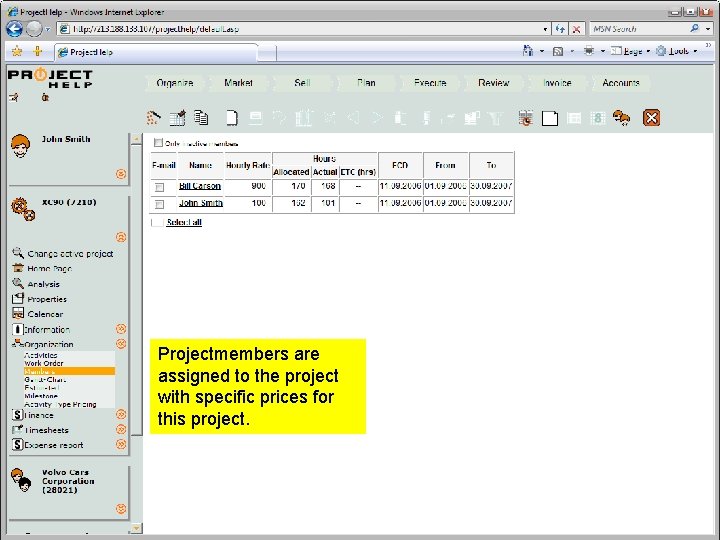
Task: Click the Expense report S icon
Action: pyautogui.click(x=17, y=444)
